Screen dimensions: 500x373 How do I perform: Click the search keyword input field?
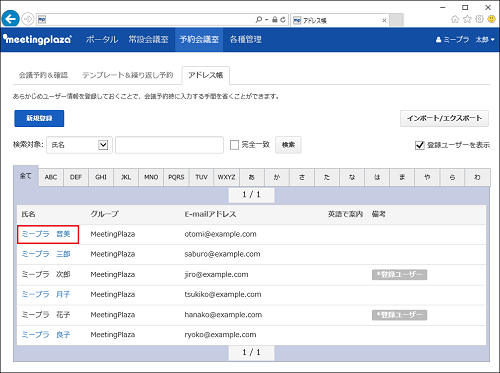coord(169,145)
